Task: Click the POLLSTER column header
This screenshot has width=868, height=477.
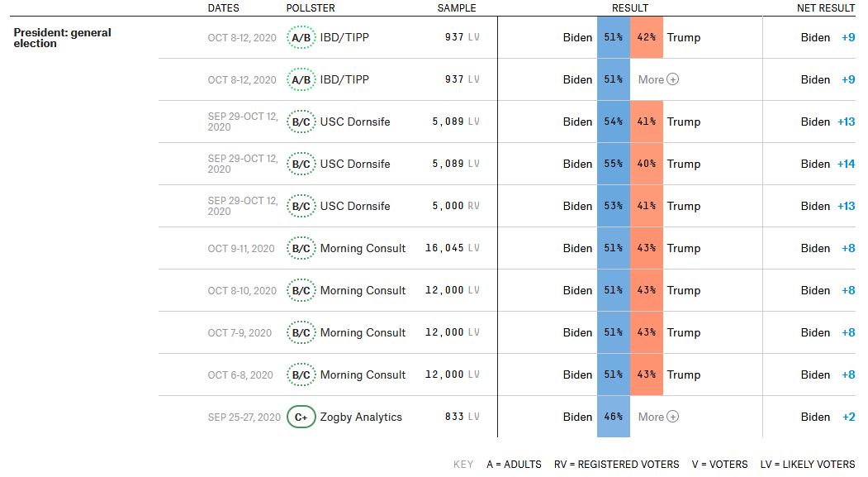Action: (311, 8)
